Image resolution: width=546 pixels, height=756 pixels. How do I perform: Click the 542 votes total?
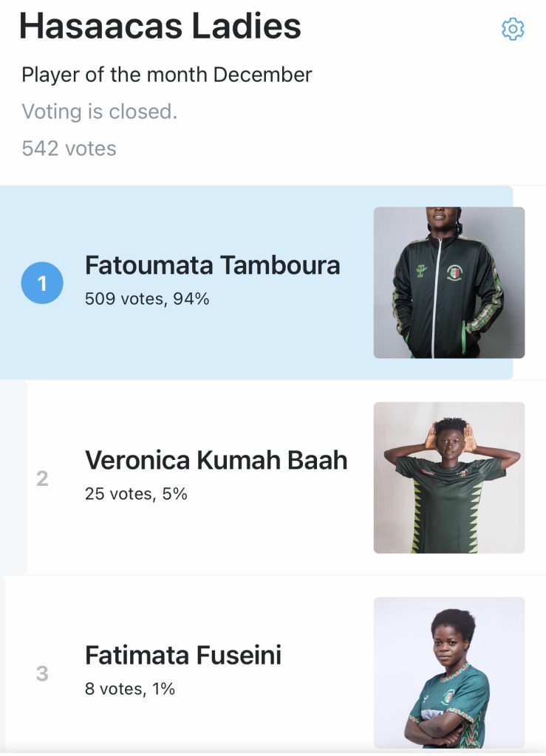coord(69,148)
